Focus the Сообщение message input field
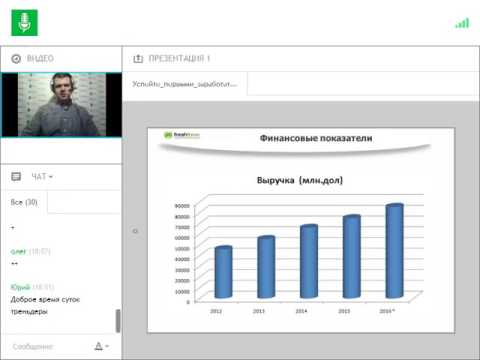This screenshot has width=480, height=360. [50, 347]
